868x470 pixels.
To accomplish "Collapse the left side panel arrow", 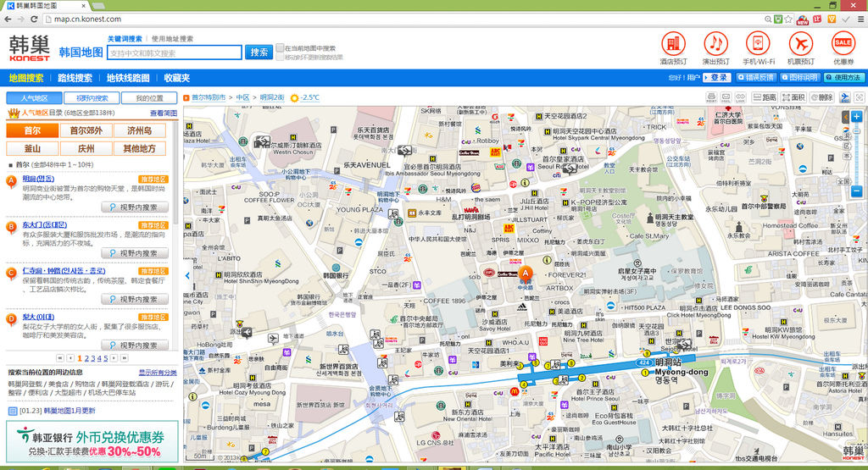I will tap(187, 275).
